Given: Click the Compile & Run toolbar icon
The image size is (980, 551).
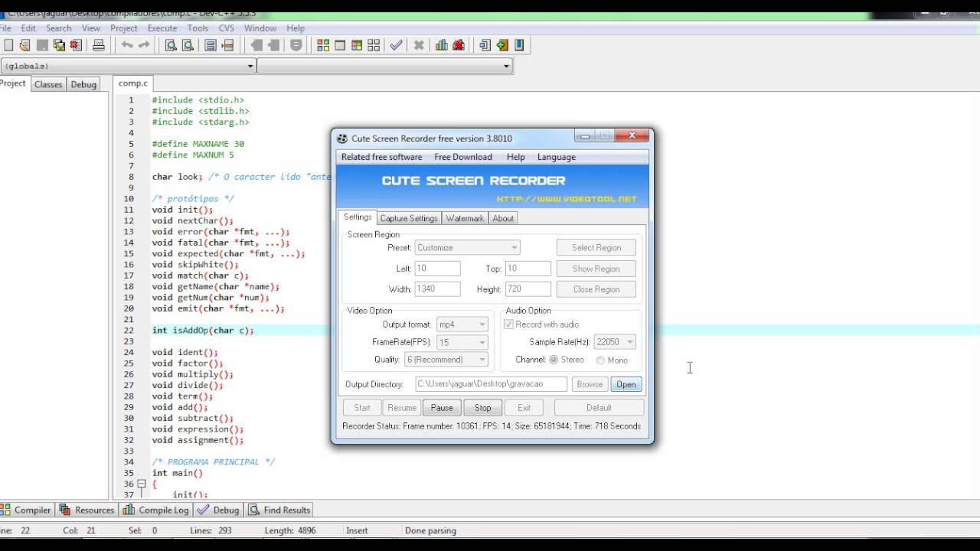Looking at the screenshot, I should pos(357,45).
